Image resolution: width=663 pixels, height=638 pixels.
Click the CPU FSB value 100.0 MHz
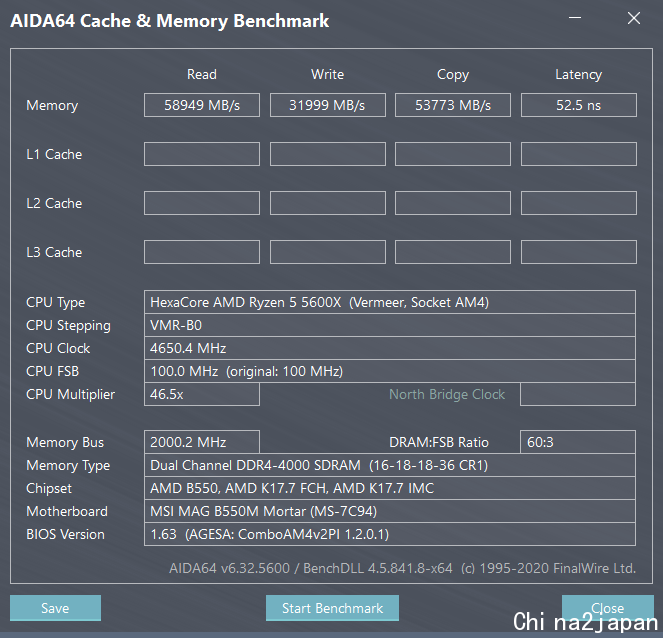click(x=390, y=371)
